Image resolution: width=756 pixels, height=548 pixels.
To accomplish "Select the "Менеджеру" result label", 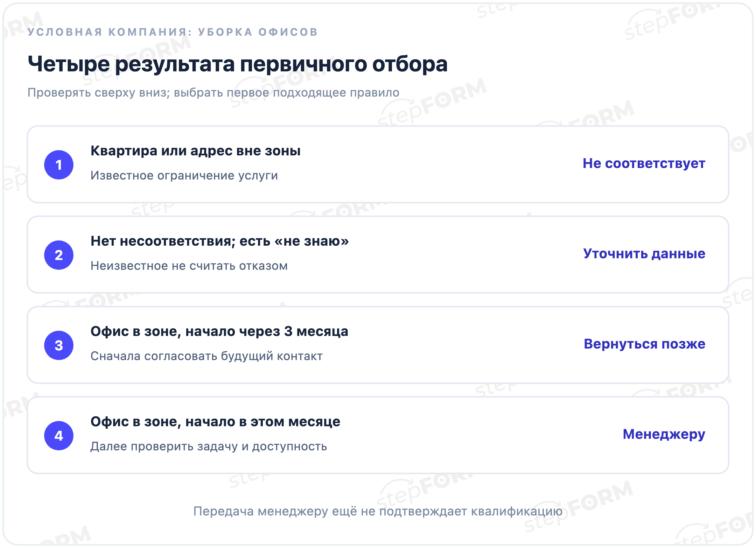I will point(664,434).
